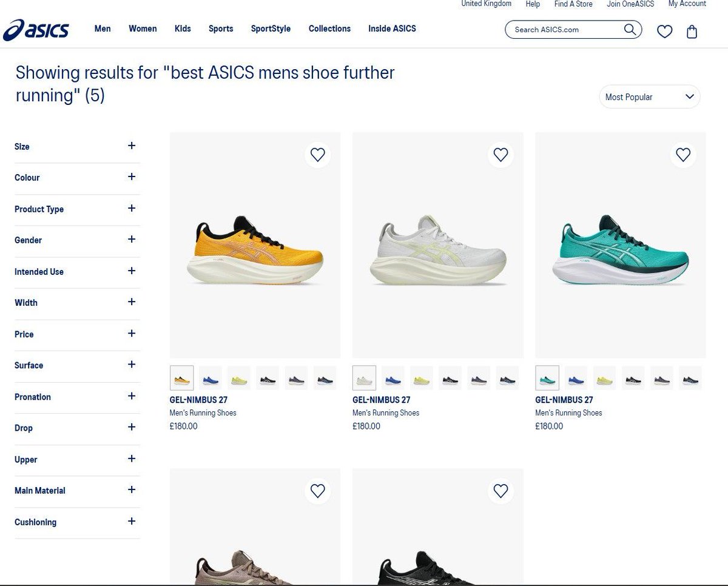Select blue colour swatch under first GEL-NIMBUS 27

click(210, 378)
